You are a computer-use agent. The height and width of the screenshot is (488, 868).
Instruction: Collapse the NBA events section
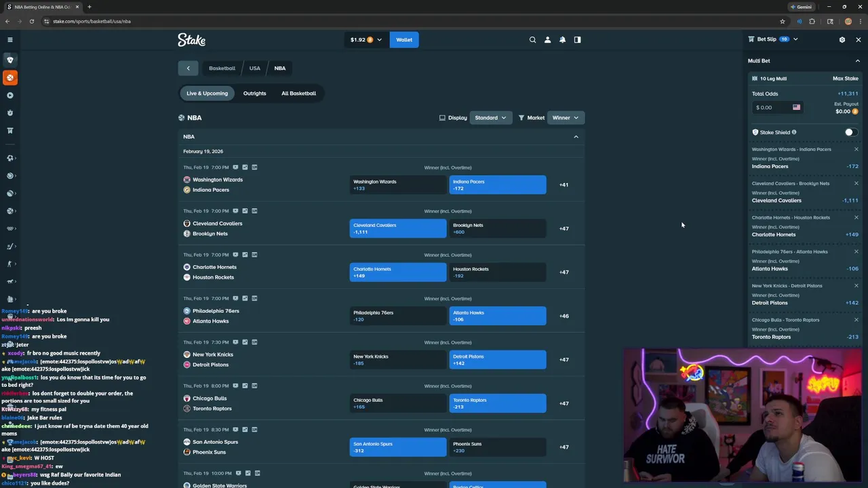tap(576, 137)
